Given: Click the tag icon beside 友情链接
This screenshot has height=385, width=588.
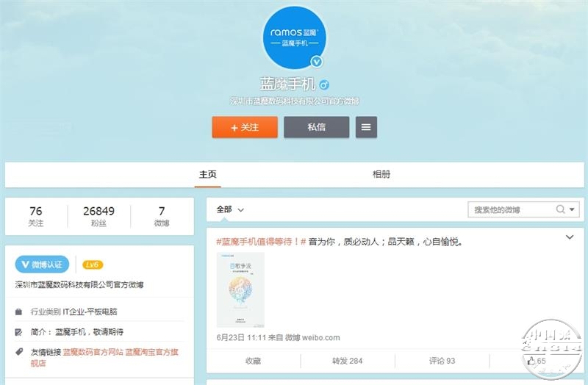Looking at the screenshot, I should [x=19, y=352].
